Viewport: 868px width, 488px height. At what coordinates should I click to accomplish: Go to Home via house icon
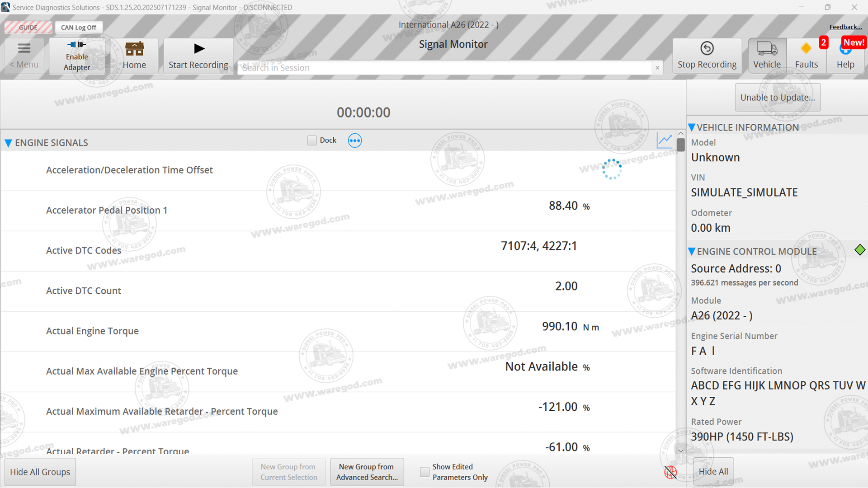coord(134,49)
